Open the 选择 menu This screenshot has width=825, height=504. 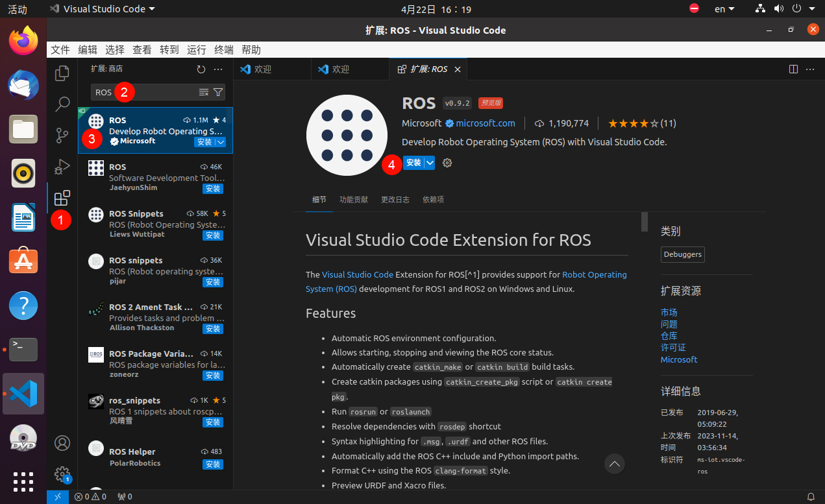click(115, 50)
